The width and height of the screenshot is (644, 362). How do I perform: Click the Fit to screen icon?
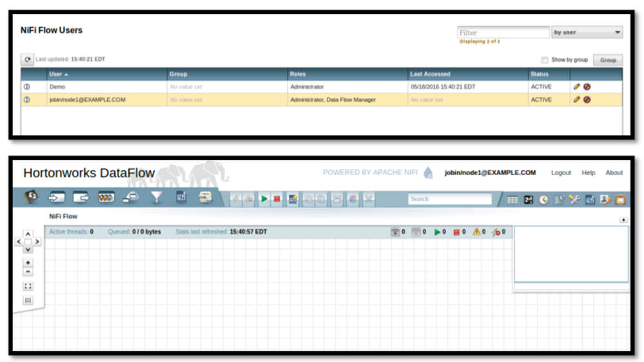28,287
